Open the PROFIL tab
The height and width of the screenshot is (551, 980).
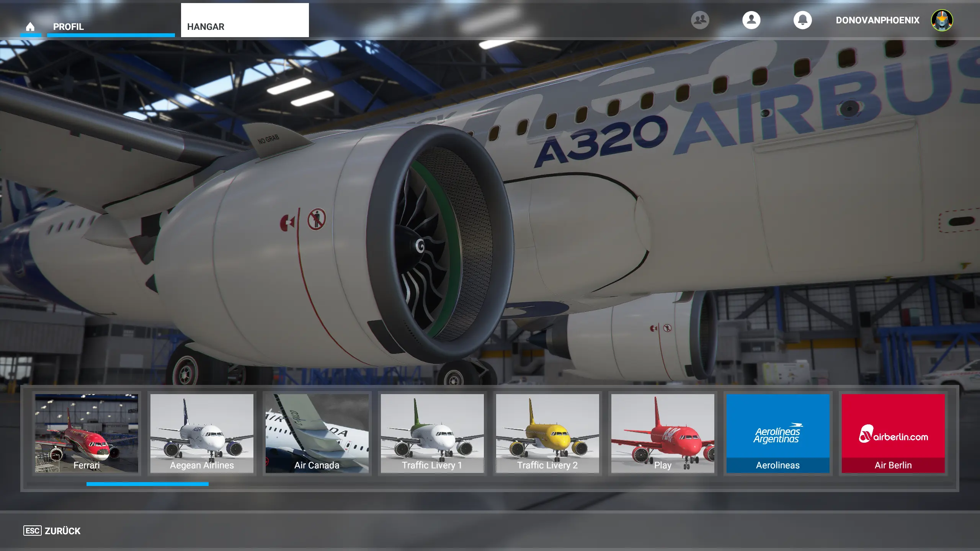(111, 21)
